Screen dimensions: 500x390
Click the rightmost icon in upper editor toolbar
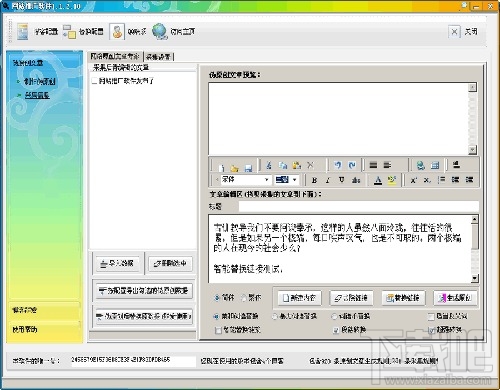[456, 164]
